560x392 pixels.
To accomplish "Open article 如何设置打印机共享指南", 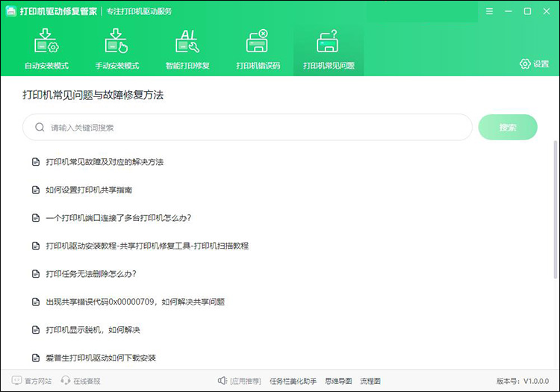I will point(89,190).
